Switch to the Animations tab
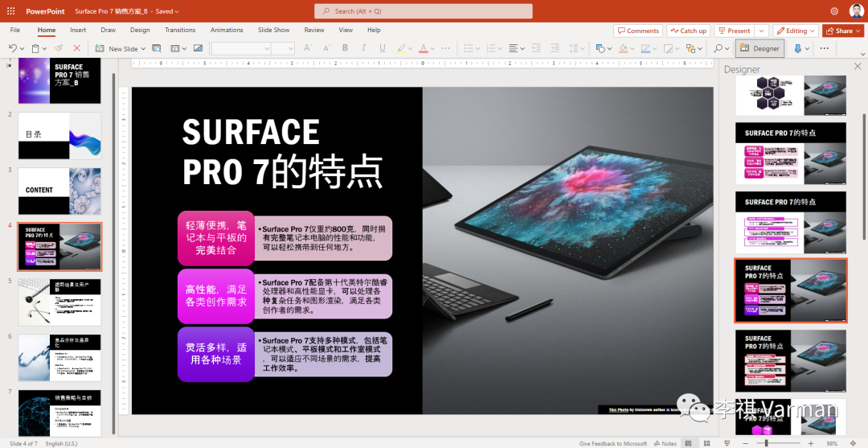Screen dimensions: 868x448 [x=227, y=30]
